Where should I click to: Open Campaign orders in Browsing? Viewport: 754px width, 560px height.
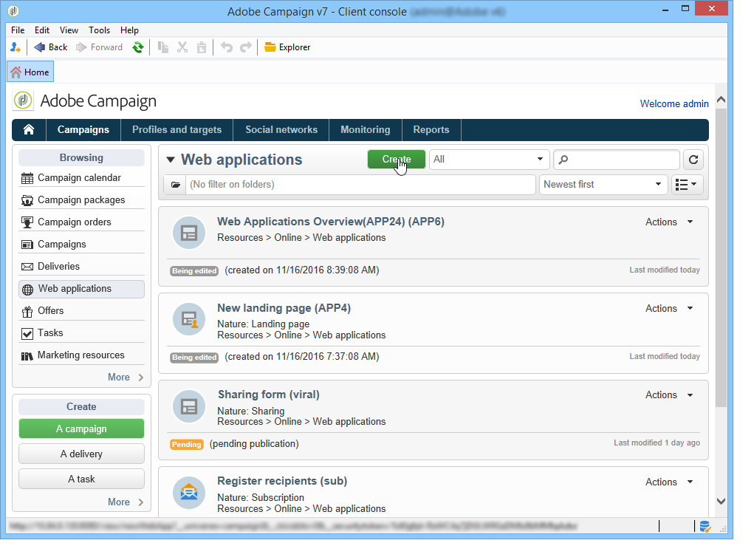tap(82, 222)
